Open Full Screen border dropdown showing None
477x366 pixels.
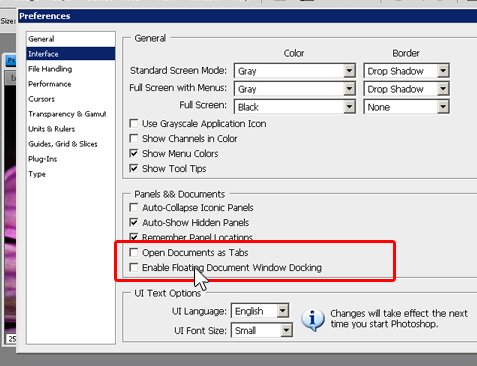(406, 107)
